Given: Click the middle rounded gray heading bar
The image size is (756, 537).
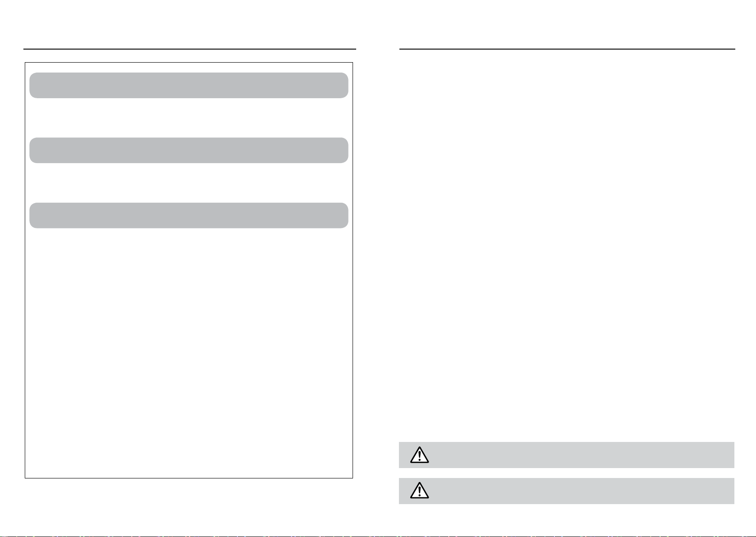Looking at the screenshot, I should tap(189, 150).
